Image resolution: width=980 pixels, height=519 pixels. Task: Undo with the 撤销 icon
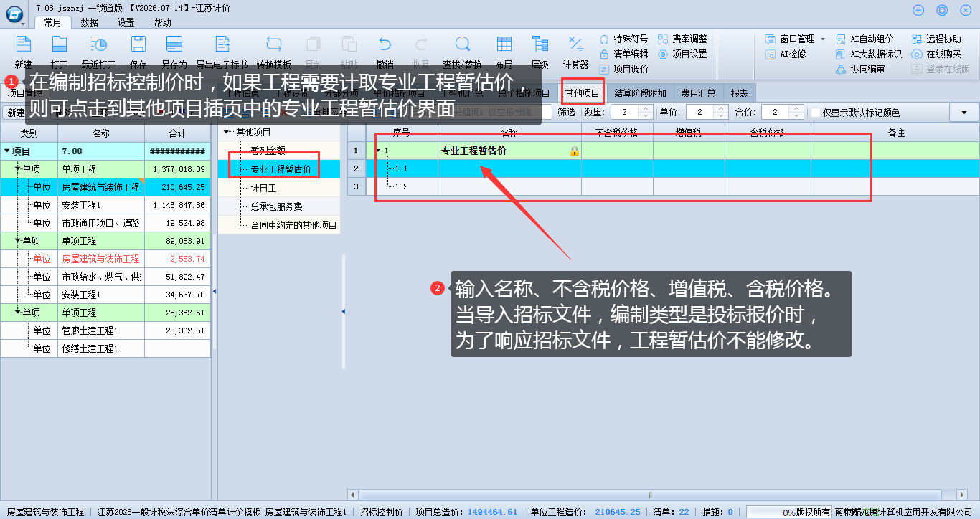click(x=385, y=44)
